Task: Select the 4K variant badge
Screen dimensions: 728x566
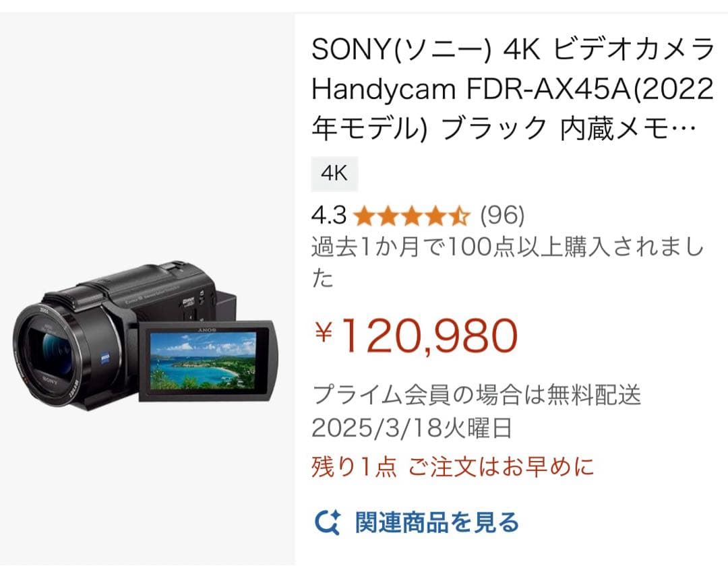Action: (x=334, y=174)
